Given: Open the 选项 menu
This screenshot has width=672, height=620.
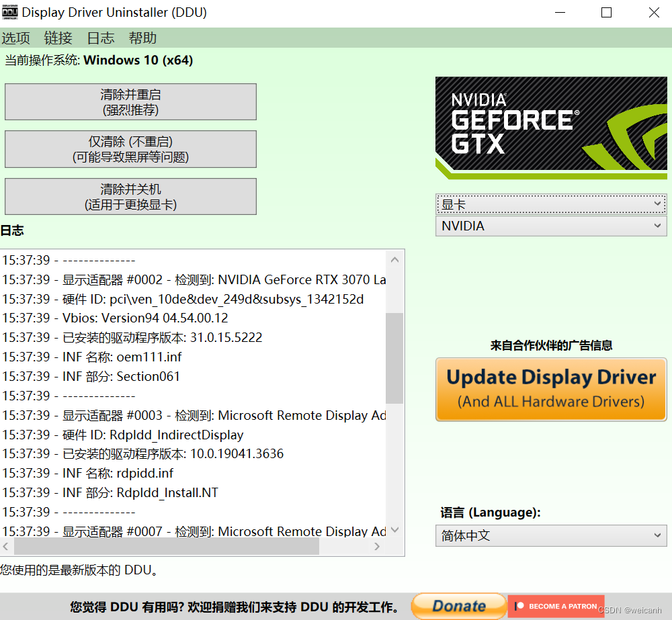Looking at the screenshot, I should pos(16,38).
